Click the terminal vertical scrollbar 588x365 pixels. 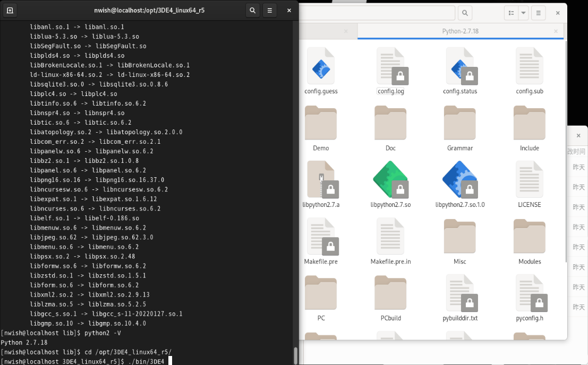point(296,353)
